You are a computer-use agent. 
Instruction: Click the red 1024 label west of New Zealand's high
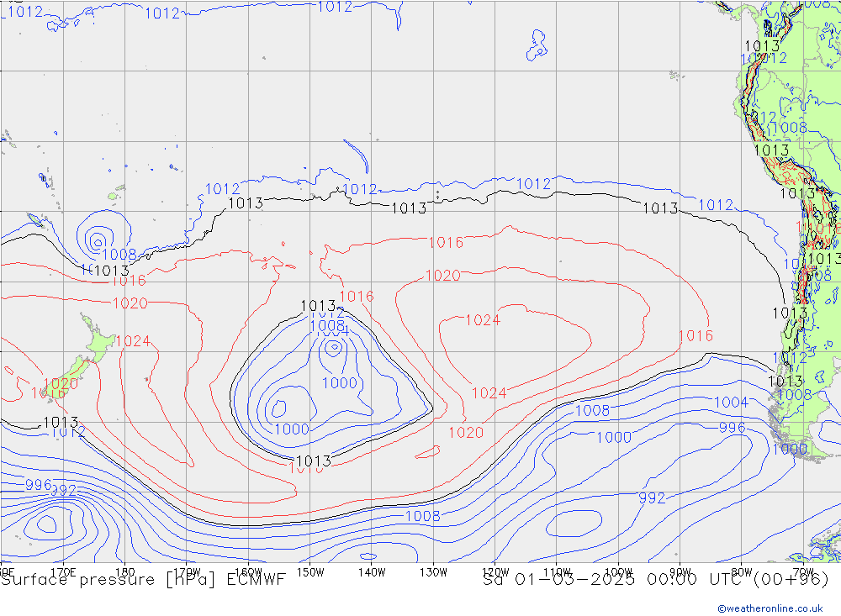click(133, 341)
